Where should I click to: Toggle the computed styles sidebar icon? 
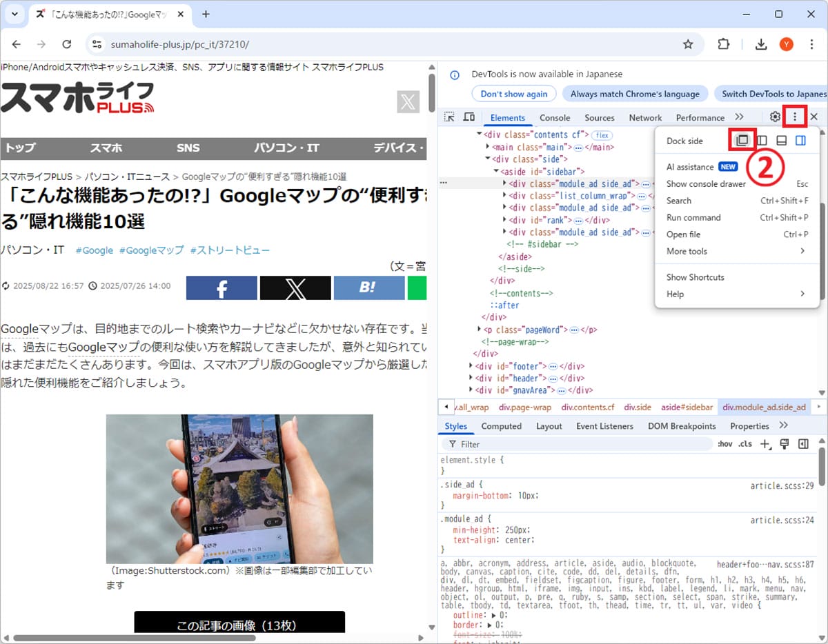click(803, 444)
